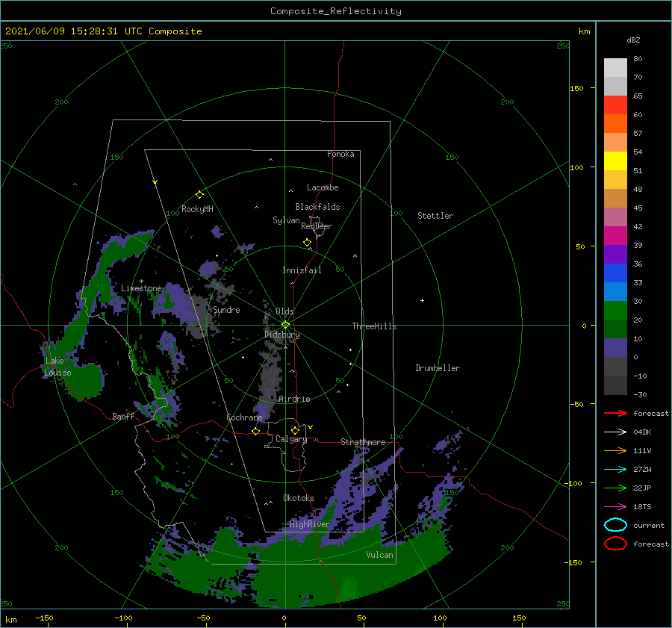Click the Airdrie city label
The height and width of the screenshot is (628, 672).
tap(294, 399)
